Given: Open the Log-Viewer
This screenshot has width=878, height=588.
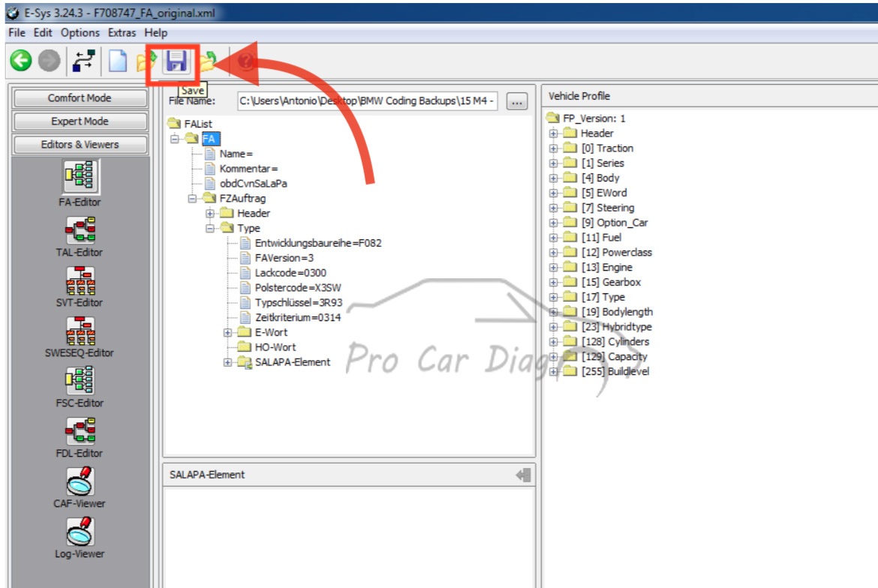Looking at the screenshot, I should pos(80,538).
